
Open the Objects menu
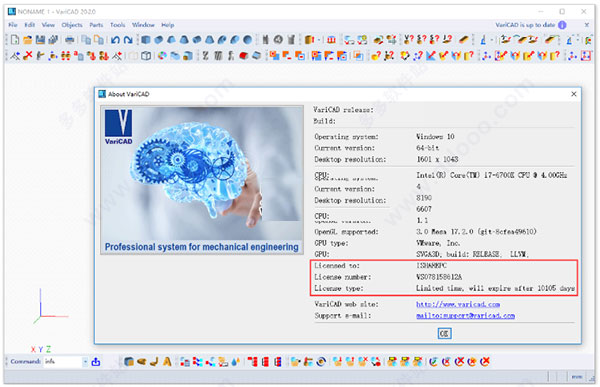pos(72,25)
